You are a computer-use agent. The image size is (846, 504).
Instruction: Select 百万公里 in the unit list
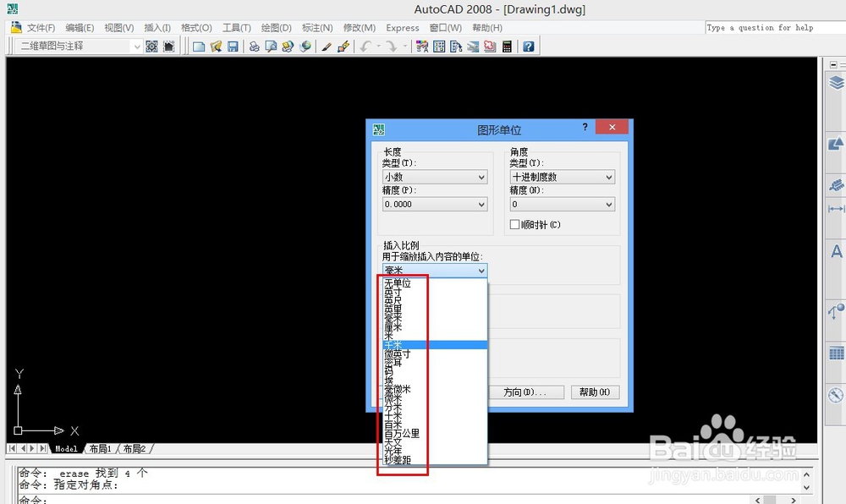click(x=435, y=433)
